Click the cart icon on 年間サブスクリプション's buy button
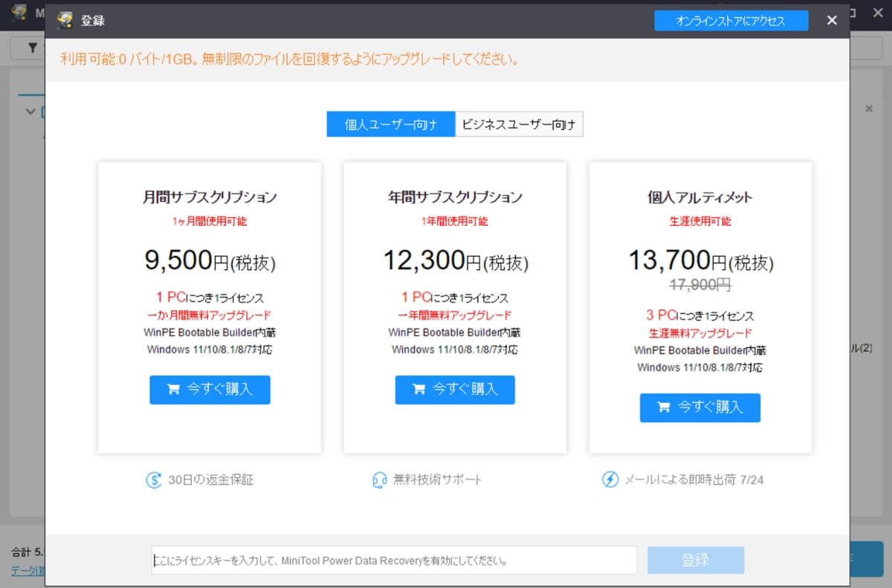892x588 pixels. (x=418, y=390)
